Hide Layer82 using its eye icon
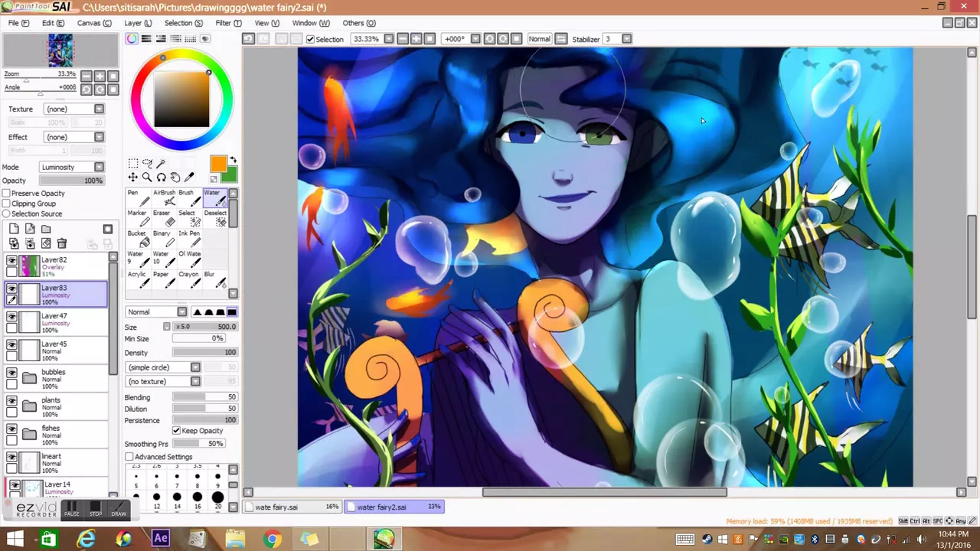 pyautogui.click(x=11, y=261)
